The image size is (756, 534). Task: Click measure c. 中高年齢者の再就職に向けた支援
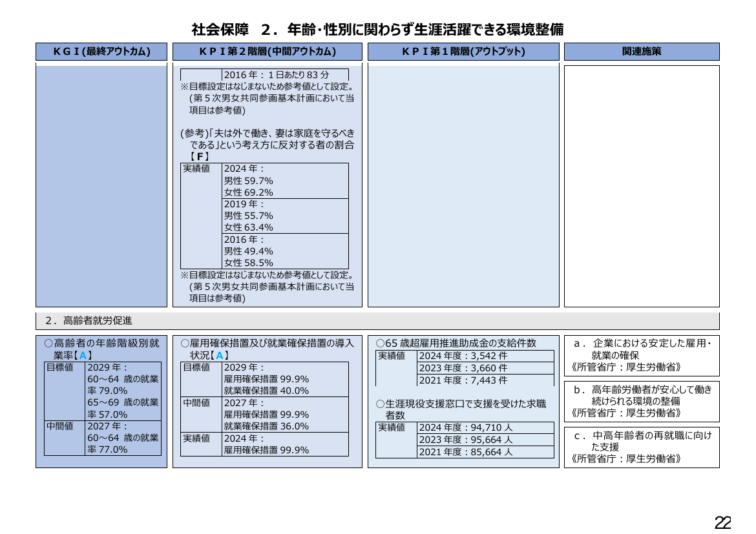[642, 447]
